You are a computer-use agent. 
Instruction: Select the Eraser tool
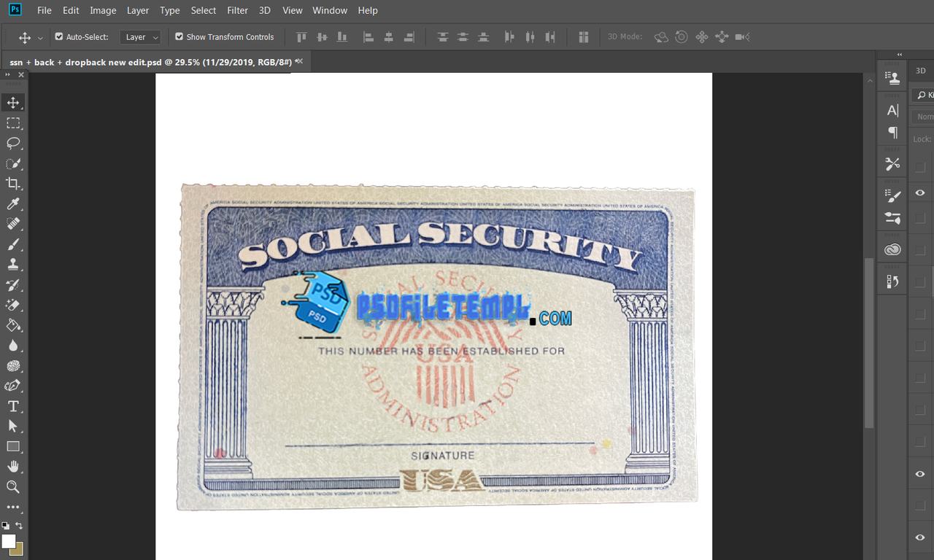pyautogui.click(x=13, y=305)
